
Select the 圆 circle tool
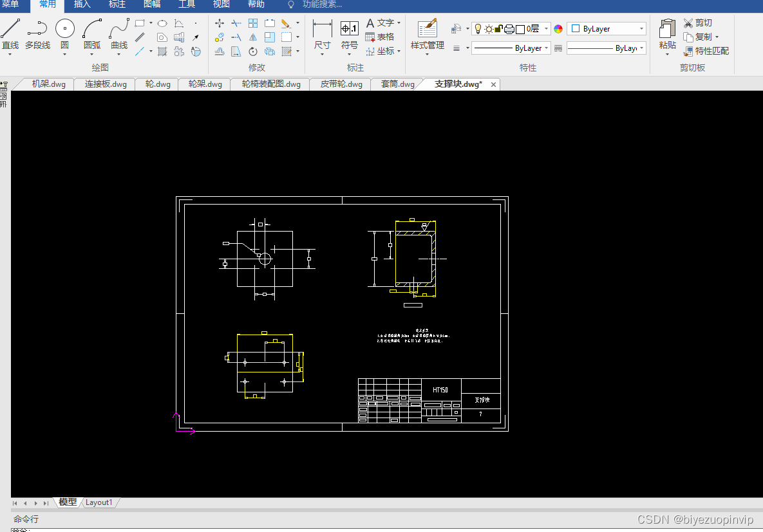pyautogui.click(x=65, y=33)
